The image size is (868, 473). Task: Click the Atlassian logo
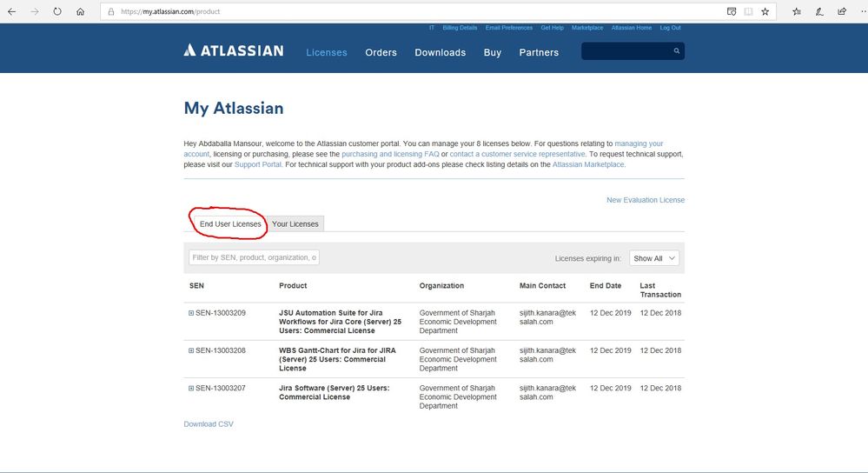[x=234, y=50]
